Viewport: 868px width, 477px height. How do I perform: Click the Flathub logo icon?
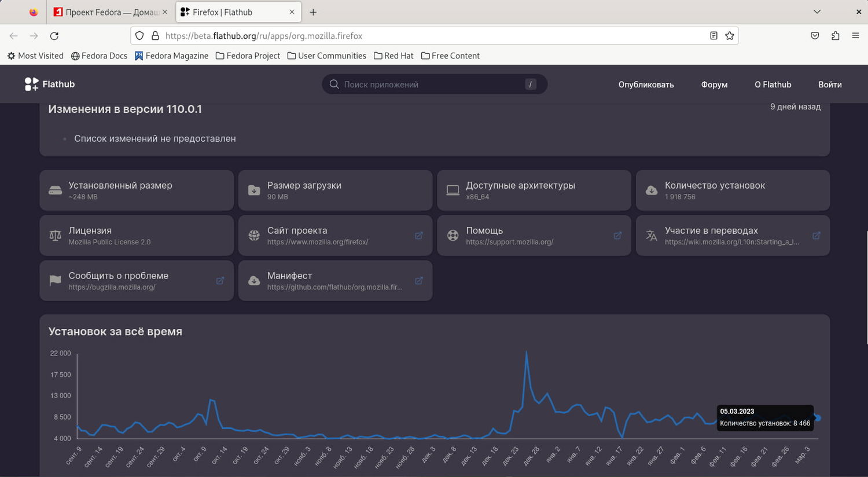(32, 84)
